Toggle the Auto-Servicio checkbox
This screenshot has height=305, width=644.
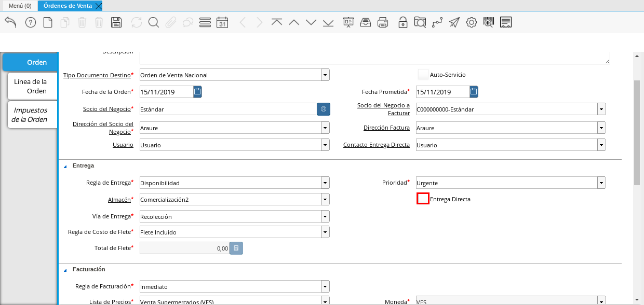(x=423, y=75)
